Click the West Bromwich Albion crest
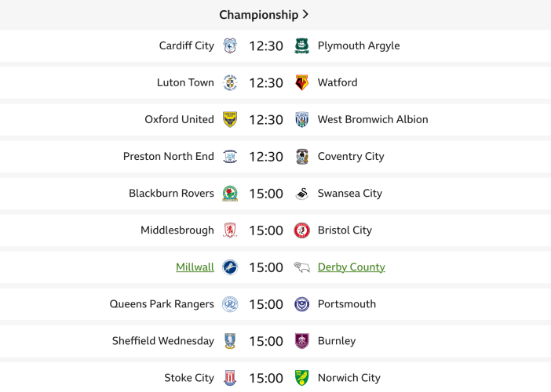551x392 pixels. (x=301, y=119)
